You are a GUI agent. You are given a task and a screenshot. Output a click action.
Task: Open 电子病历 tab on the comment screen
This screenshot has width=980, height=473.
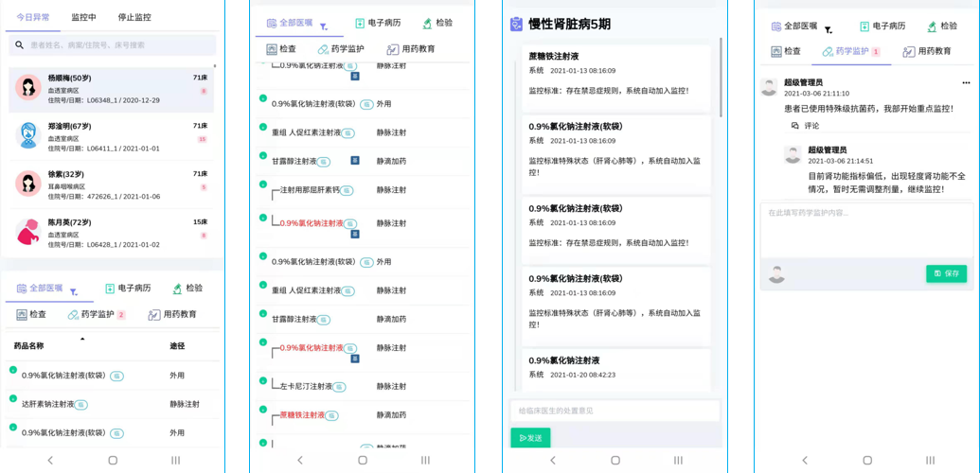click(882, 26)
